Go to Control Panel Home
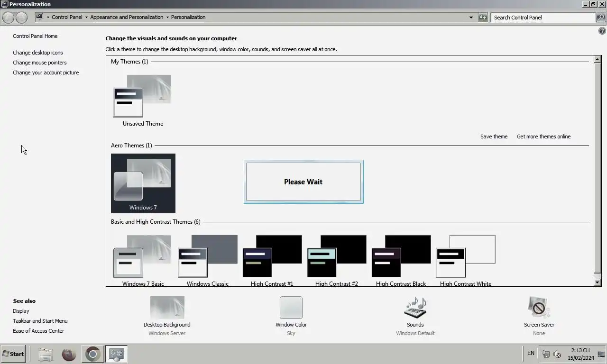The width and height of the screenshot is (607, 364). click(35, 36)
